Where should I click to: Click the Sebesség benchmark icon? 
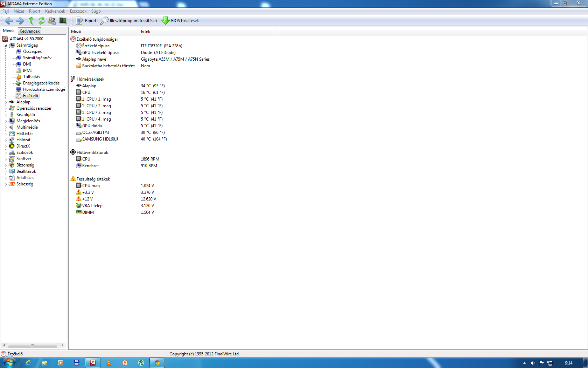click(x=12, y=184)
